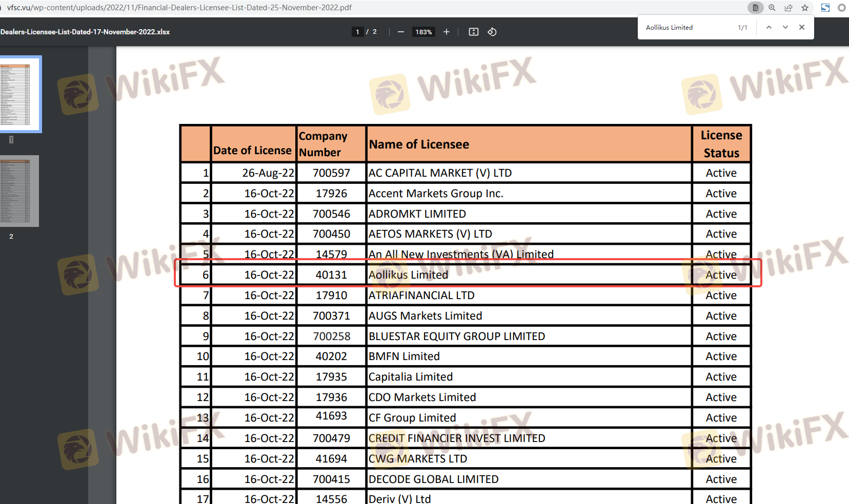Click the fit to page icon
The height and width of the screenshot is (504, 849).
474,32
